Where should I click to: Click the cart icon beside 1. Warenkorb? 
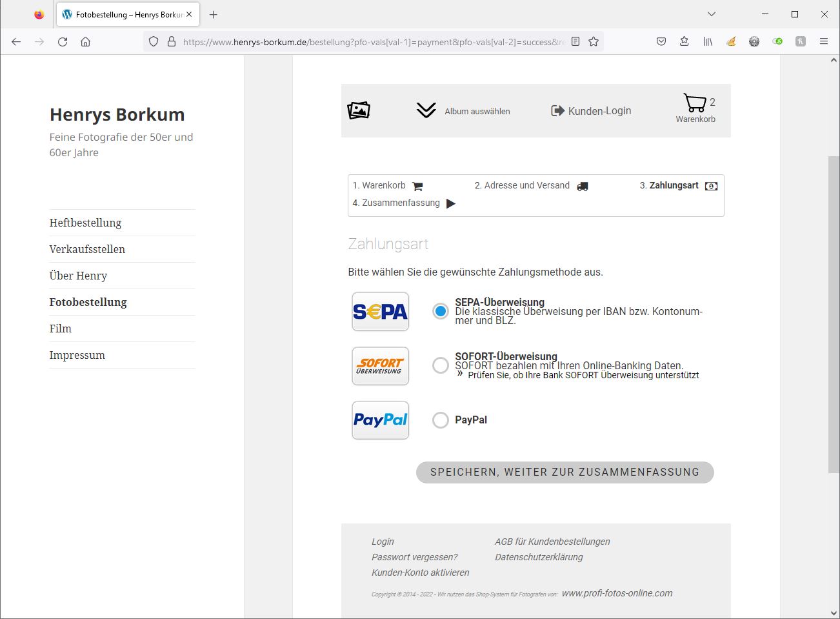pos(417,186)
